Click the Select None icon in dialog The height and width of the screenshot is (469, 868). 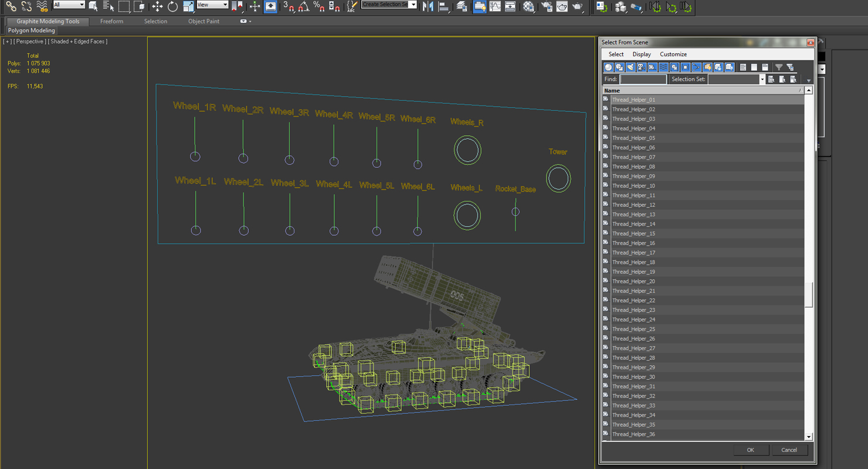click(754, 67)
